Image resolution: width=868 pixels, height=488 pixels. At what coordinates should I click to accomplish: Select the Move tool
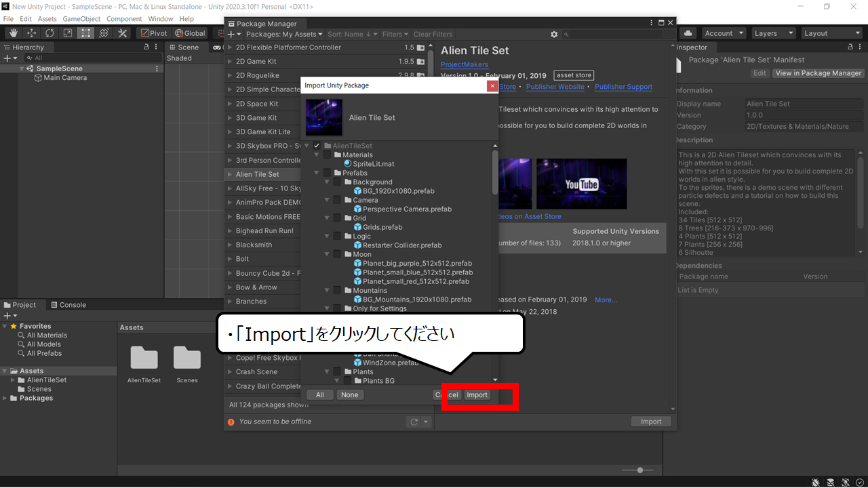tap(32, 33)
